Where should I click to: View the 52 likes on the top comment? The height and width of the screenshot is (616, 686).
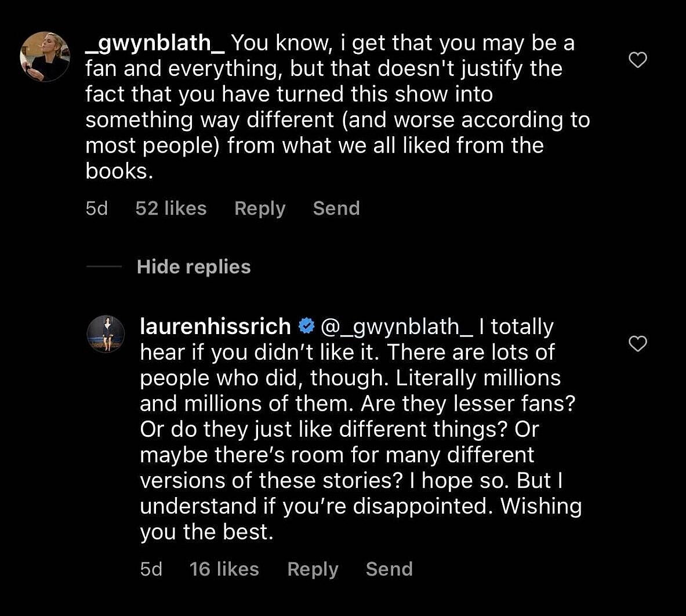(170, 208)
